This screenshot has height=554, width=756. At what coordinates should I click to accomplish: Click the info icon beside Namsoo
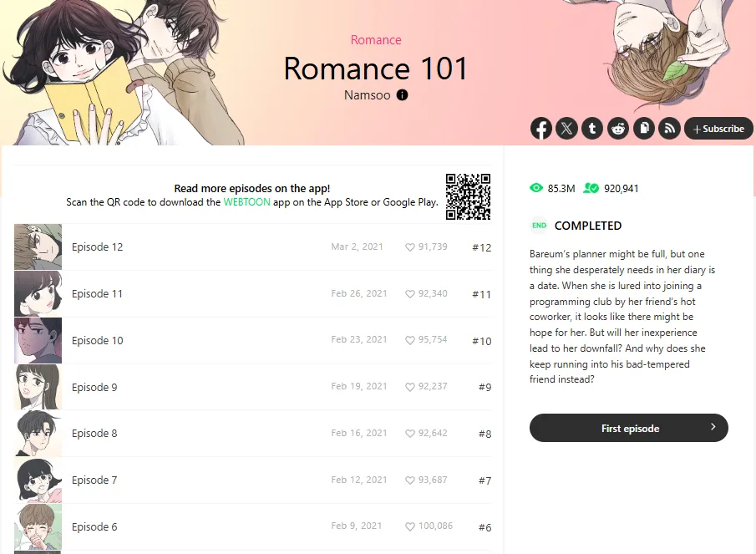[402, 95]
